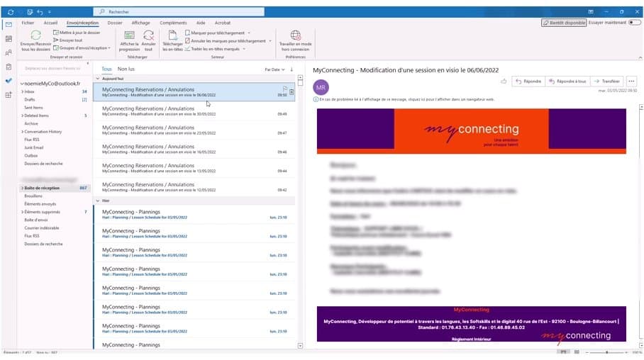Toggle the Essayer maintenant switch

[x=635, y=23]
